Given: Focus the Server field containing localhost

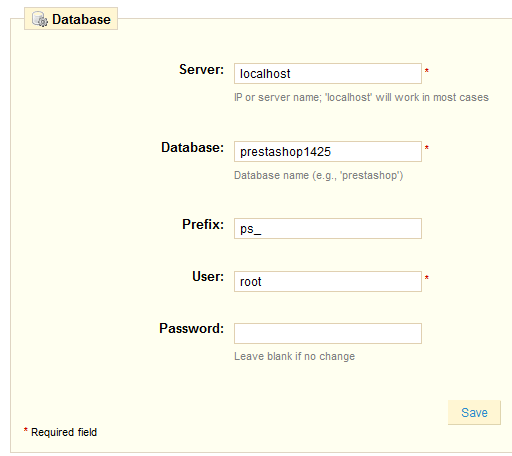Looking at the screenshot, I should click(328, 73).
